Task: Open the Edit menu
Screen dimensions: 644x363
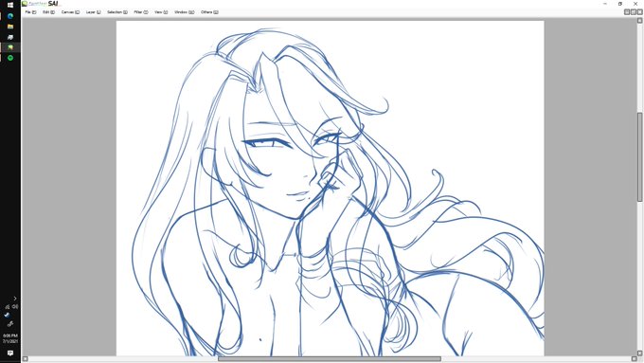Action: click(x=49, y=12)
